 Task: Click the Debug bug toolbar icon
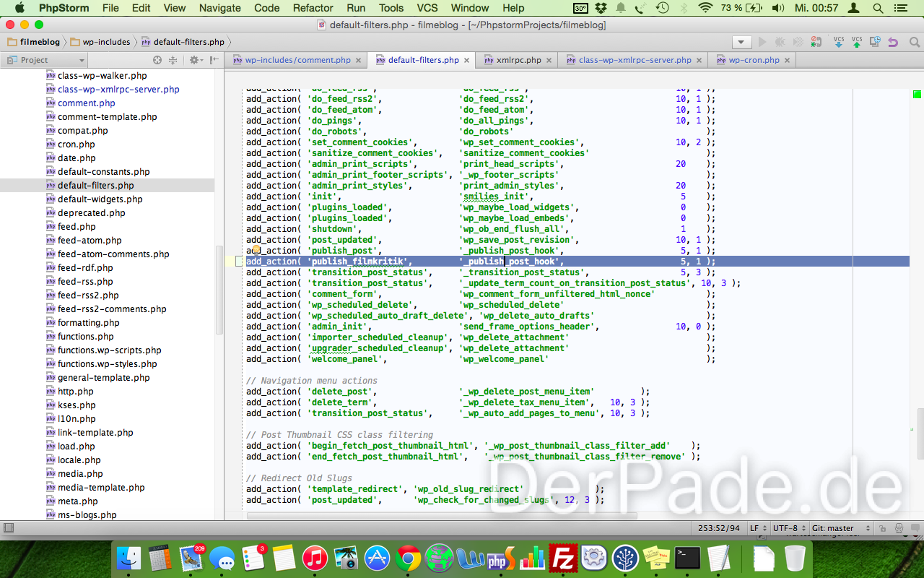(780, 42)
